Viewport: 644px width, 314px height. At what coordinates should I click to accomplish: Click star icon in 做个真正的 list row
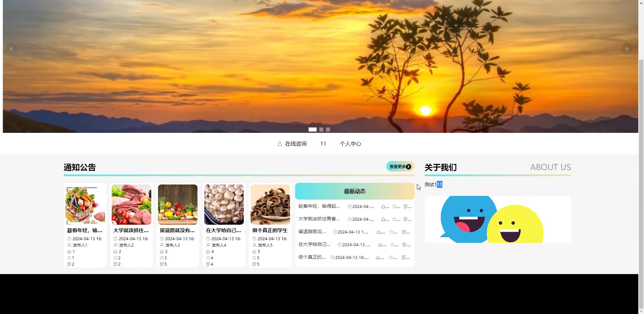(391, 258)
